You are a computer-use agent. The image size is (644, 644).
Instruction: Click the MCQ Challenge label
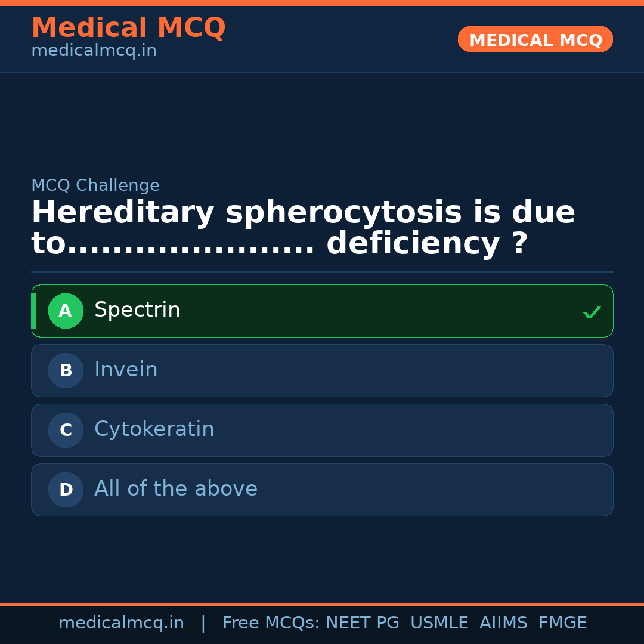pos(95,185)
